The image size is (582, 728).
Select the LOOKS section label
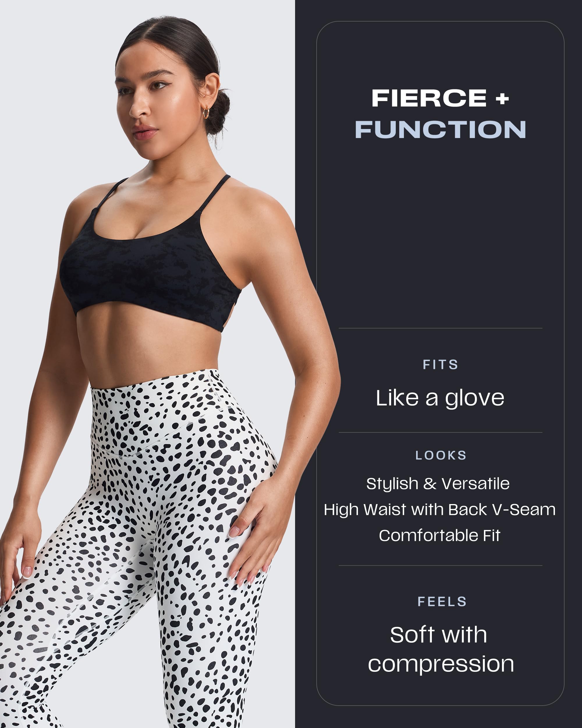(441, 455)
